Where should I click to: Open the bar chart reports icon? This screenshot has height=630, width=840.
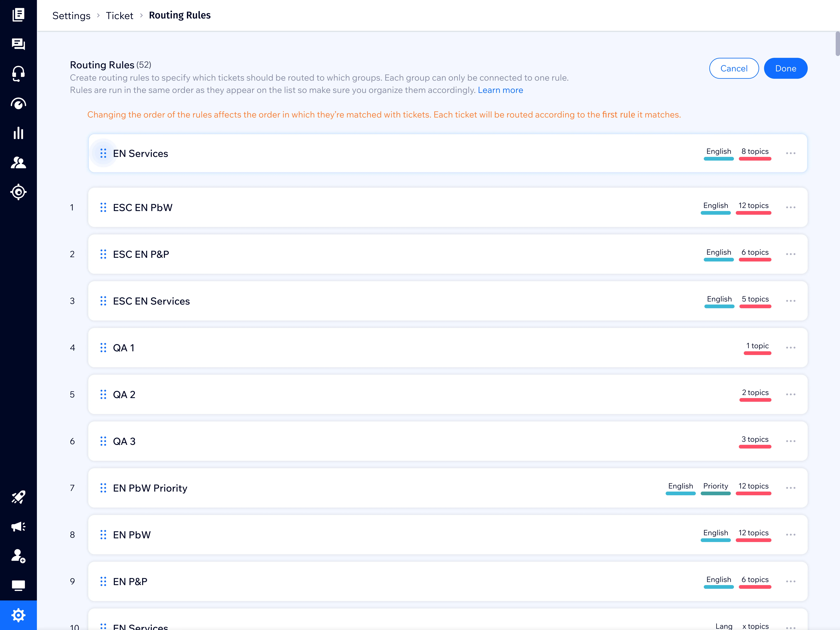tap(18, 133)
